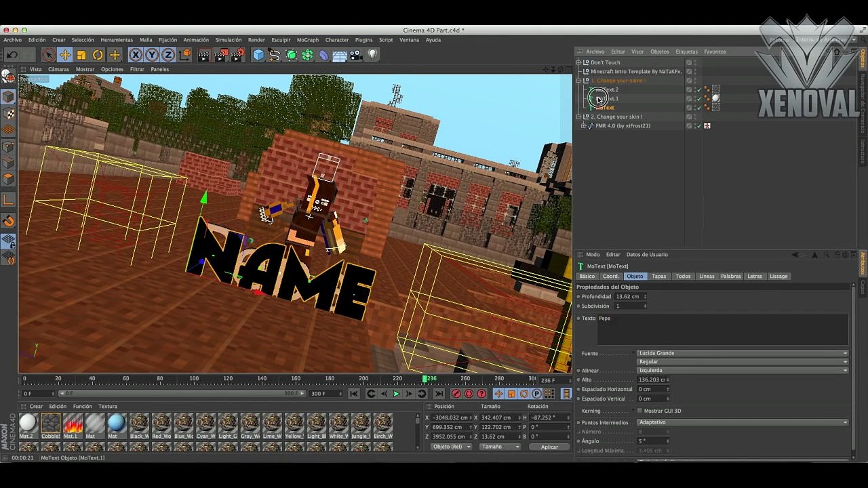The height and width of the screenshot is (488, 868).
Task: Open the floor/environment grid icon
Action: pos(340,55)
